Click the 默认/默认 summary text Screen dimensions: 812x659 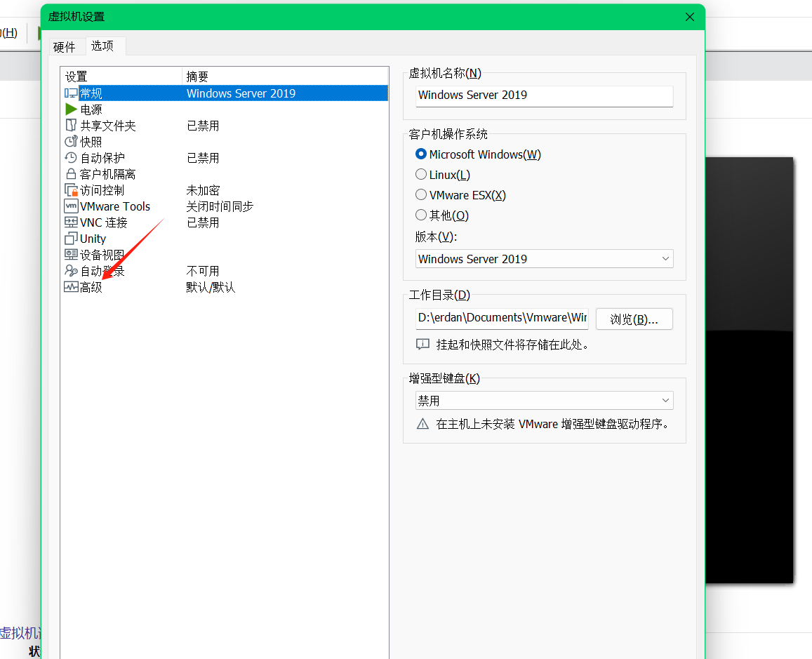click(x=211, y=287)
